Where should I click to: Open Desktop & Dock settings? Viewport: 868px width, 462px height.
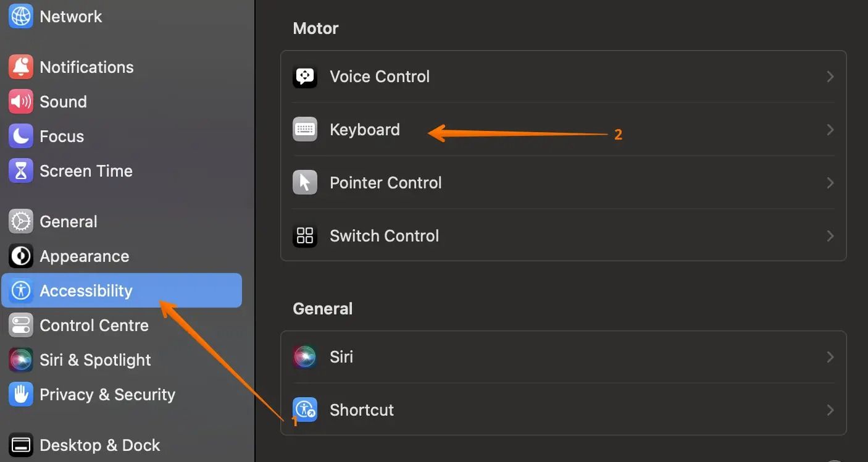[99, 445]
